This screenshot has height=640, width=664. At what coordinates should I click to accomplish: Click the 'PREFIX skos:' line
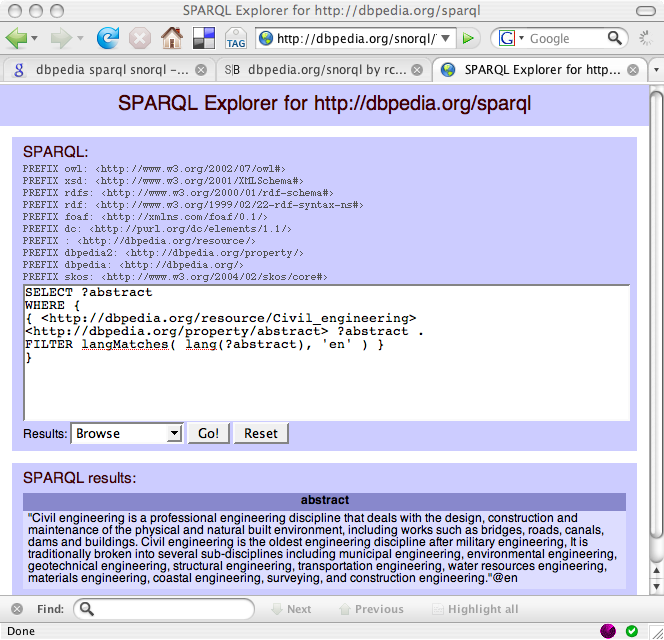click(175, 277)
